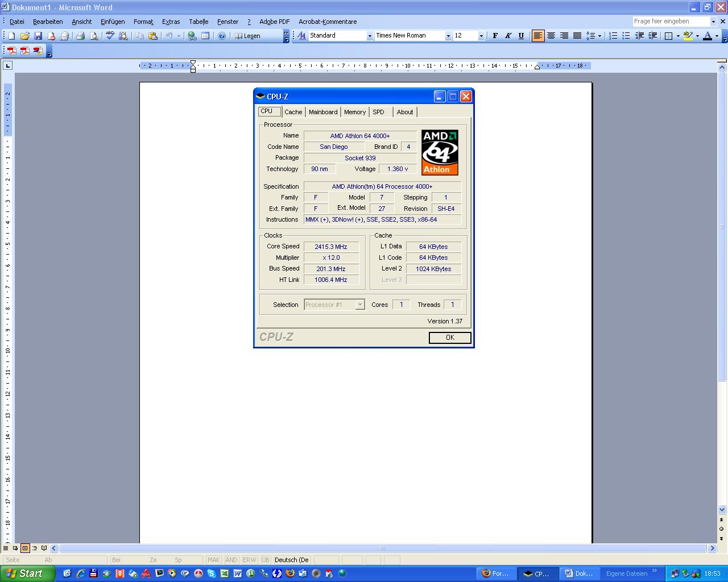Open the Windows Start button
The height and width of the screenshot is (582, 728).
point(27,573)
